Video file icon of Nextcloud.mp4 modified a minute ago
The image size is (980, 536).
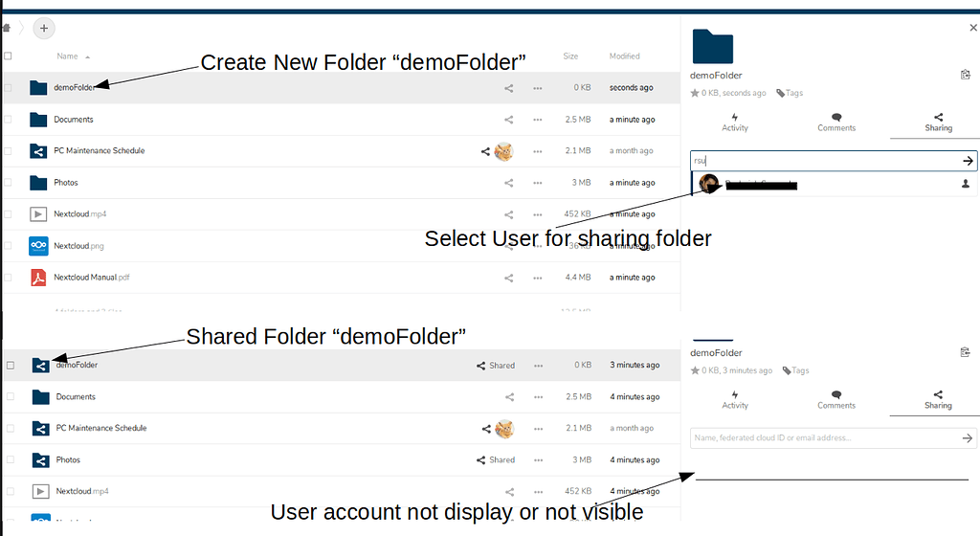coord(38,214)
